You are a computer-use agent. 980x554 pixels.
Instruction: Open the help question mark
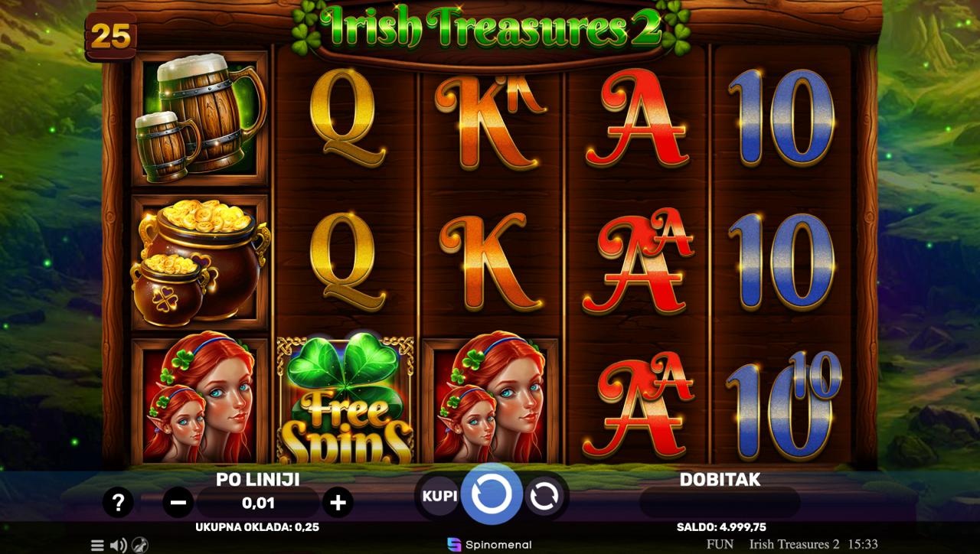tap(119, 503)
